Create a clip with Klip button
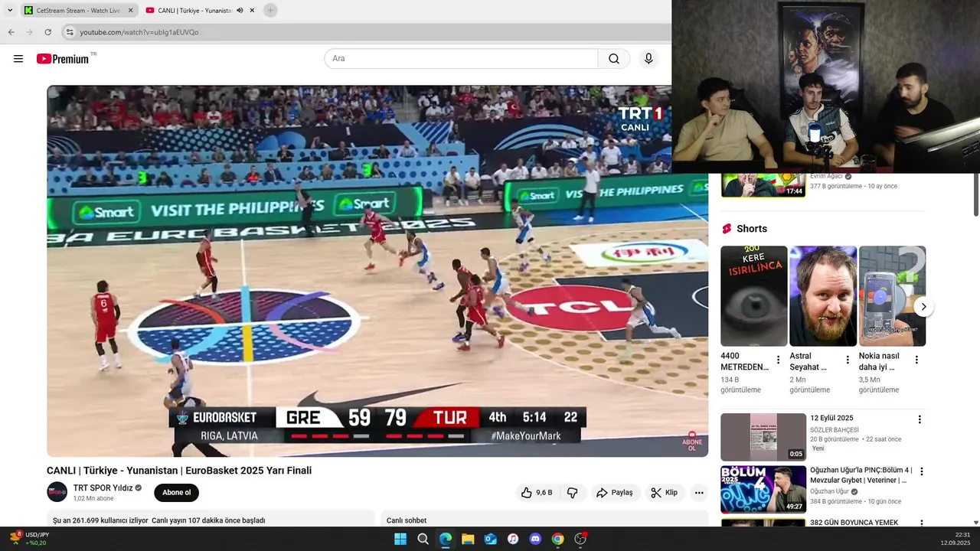The height and width of the screenshot is (551, 980). pos(664,493)
